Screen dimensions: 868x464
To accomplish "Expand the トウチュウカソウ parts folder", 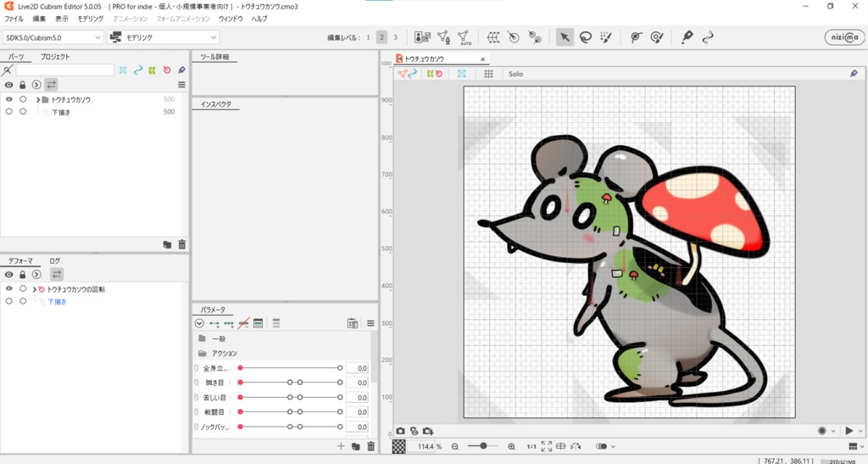I will coord(37,99).
